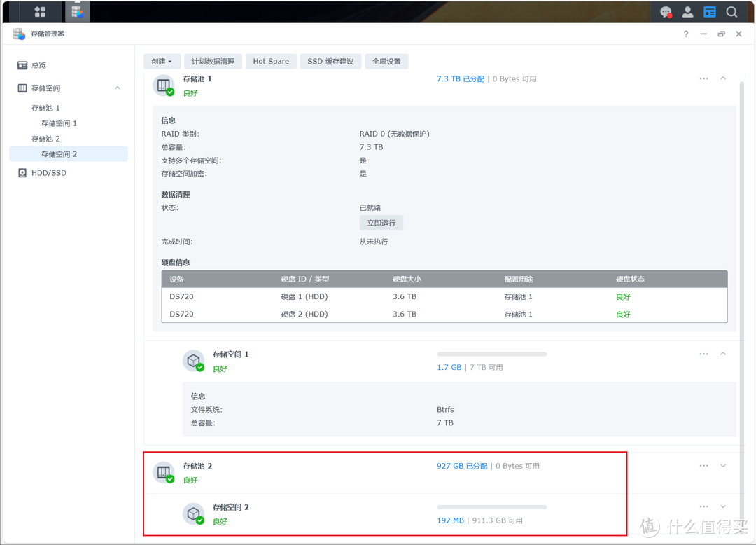Open the notifications chat bubble icon
This screenshot has height=545, width=756.
point(666,12)
